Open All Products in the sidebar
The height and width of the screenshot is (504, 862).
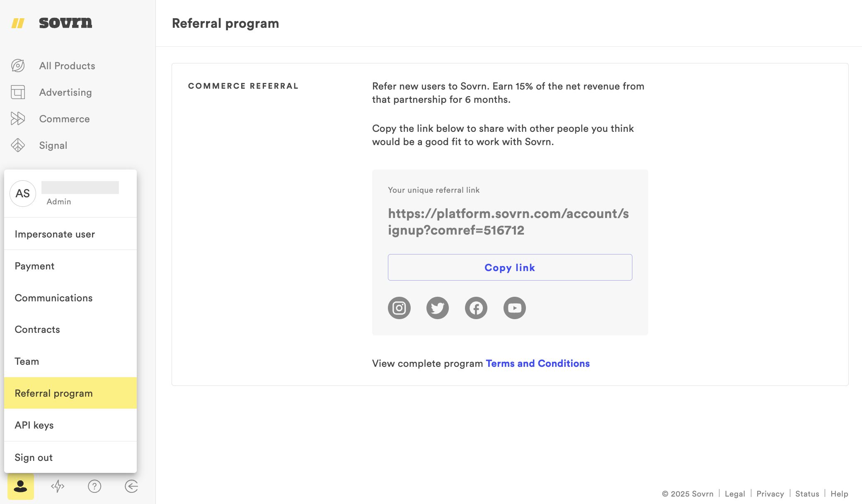pyautogui.click(x=67, y=66)
